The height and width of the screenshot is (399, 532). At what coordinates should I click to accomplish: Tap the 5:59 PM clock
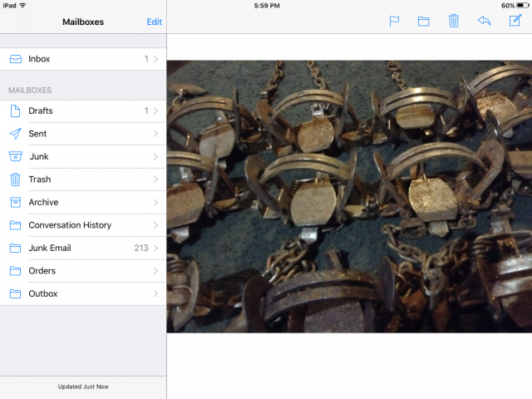267,6
